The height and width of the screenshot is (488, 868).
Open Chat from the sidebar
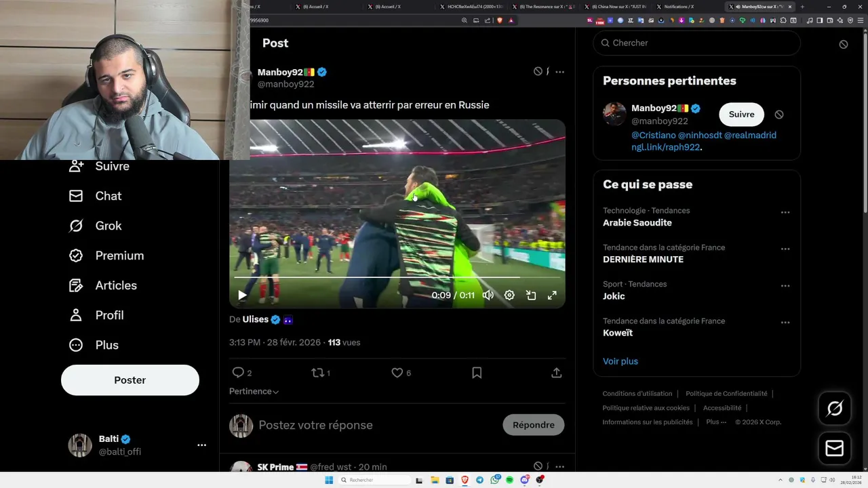pos(96,196)
